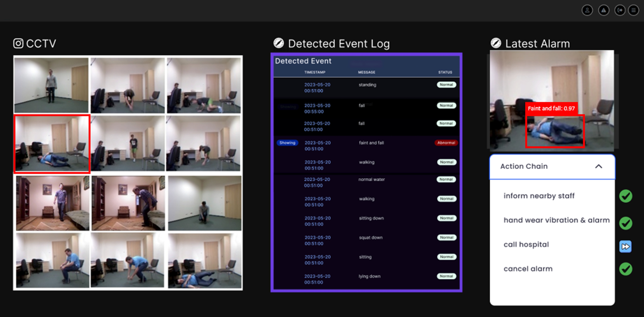The width and height of the screenshot is (644, 317).
Task: Click the warning triangle alerts icon
Action: click(603, 10)
